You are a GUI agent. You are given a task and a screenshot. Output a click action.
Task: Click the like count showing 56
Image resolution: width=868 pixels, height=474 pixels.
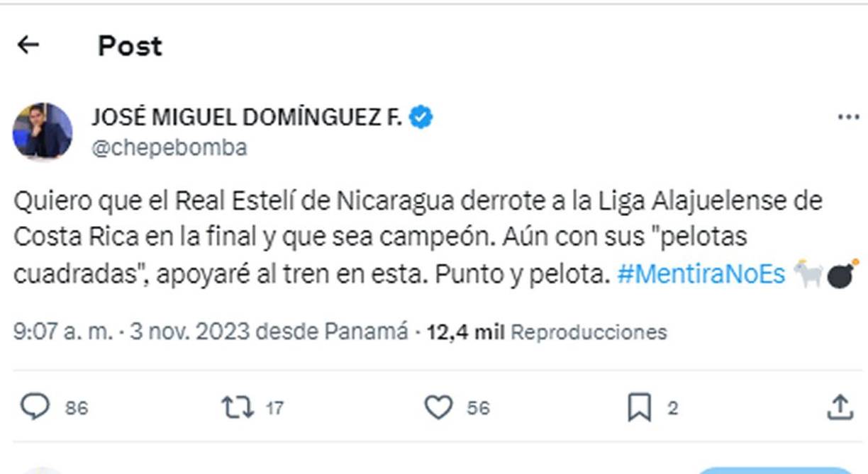tap(479, 408)
